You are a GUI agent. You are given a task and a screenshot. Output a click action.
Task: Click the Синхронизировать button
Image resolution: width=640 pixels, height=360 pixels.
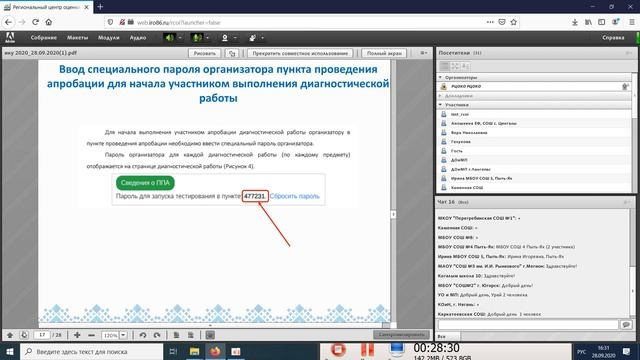(401, 335)
